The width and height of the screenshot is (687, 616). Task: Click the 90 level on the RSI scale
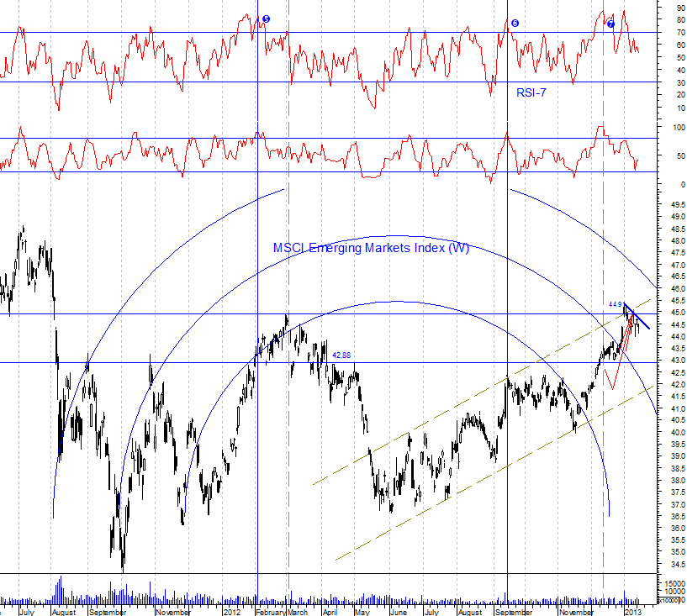(x=681, y=8)
